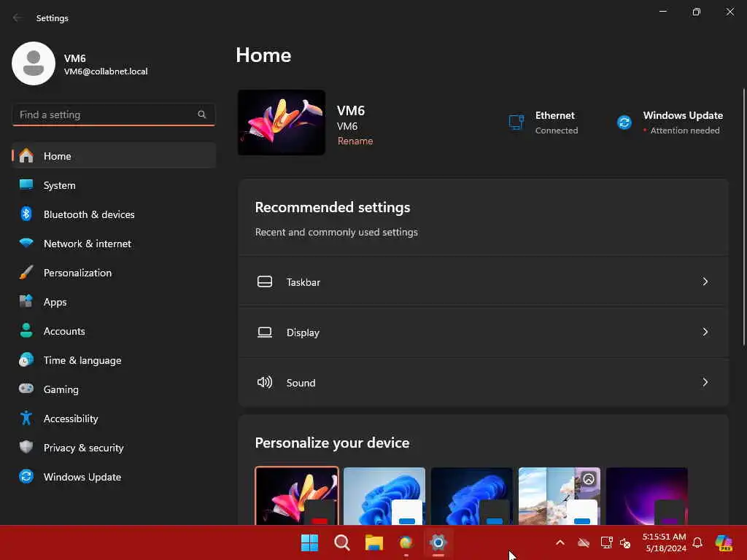This screenshot has height=560, width=747.
Task: Click the VM6 user profile avatar
Action: 34,63
